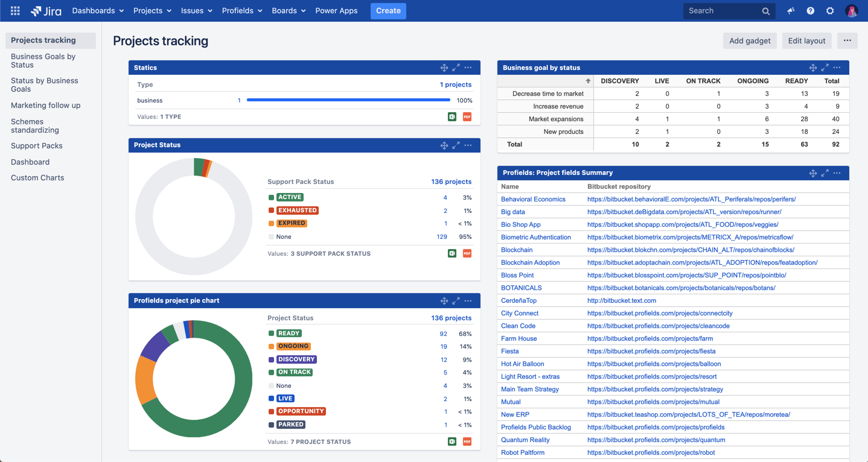Open the announcements megaphone icon

[x=791, y=10]
